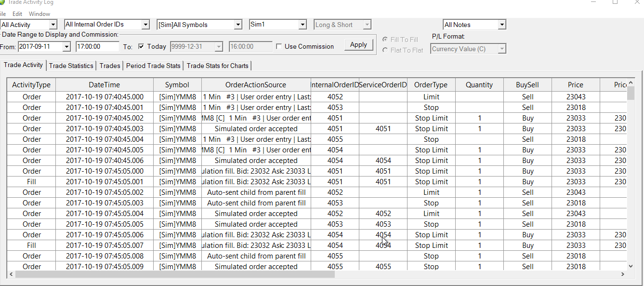Click the vertical scrollbar down arrow
The height and width of the screenshot is (286, 644).
click(x=631, y=266)
